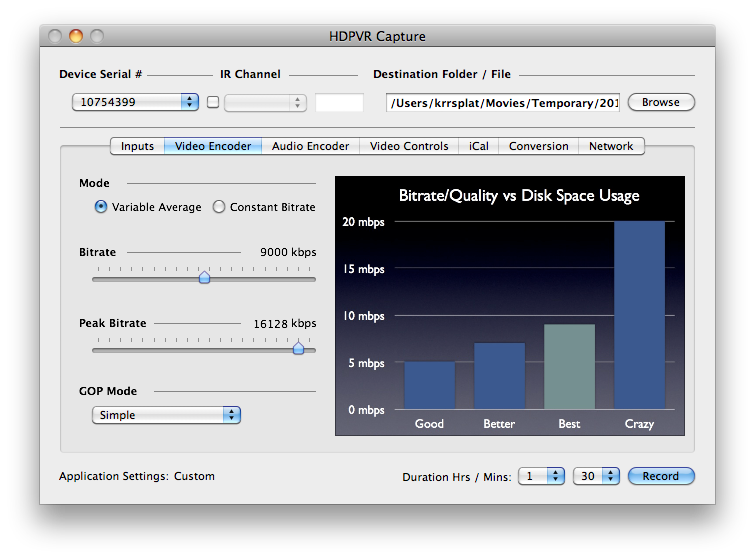Screen dimensions: 755x559
Task: Minimize window with the orange title bar button
Action: [76, 36]
